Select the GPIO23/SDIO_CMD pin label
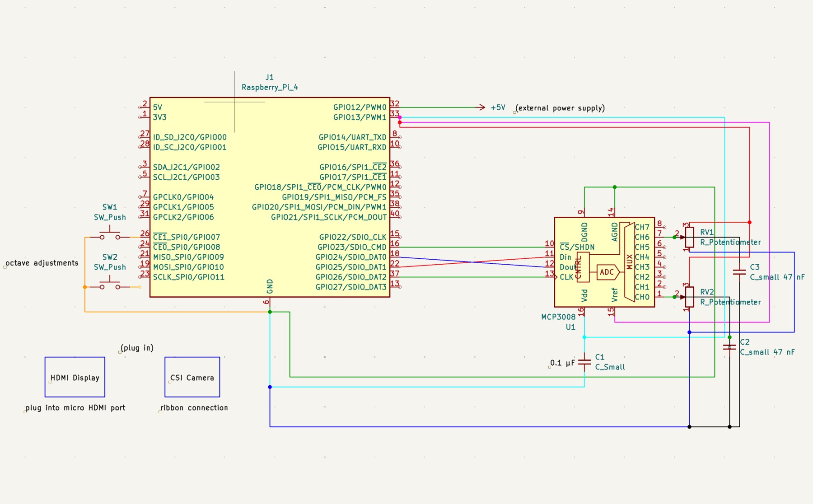 point(352,247)
